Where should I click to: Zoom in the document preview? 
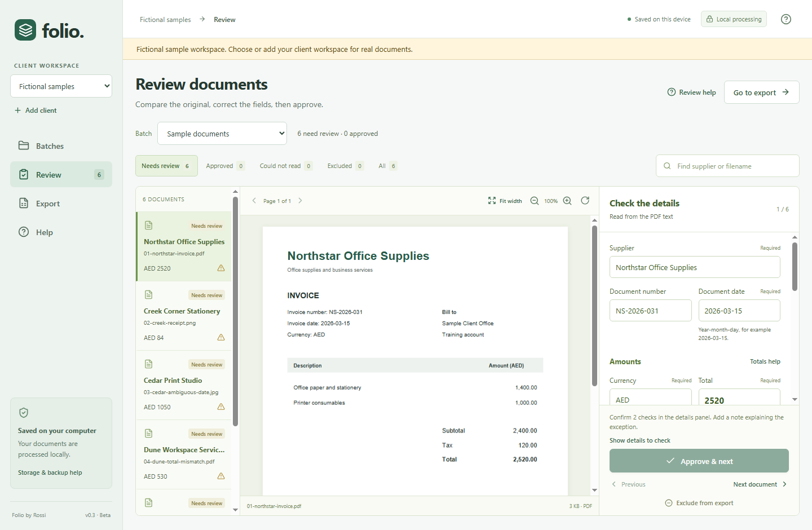pos(567,201)
